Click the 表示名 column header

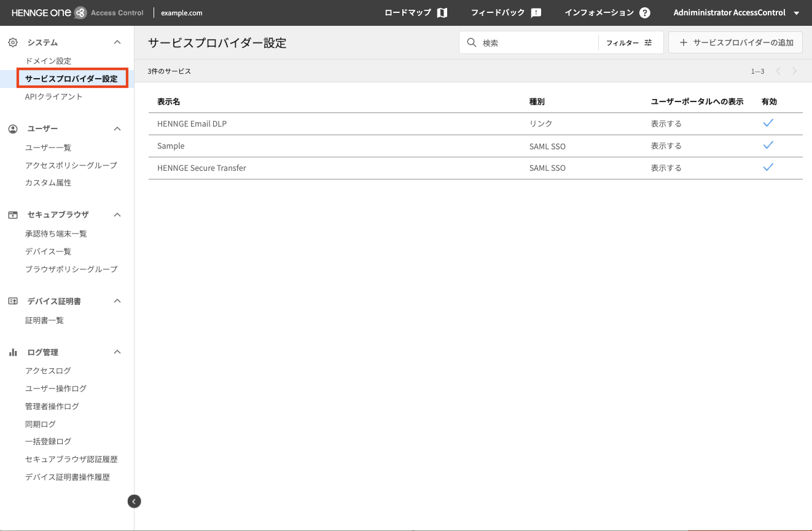coord(168,101)
